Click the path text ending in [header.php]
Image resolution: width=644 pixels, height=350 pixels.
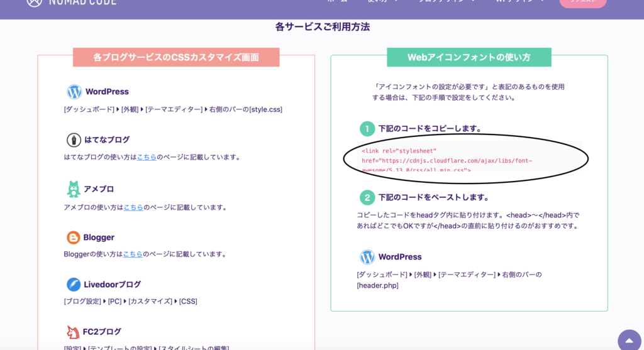(x=449, y=280)
